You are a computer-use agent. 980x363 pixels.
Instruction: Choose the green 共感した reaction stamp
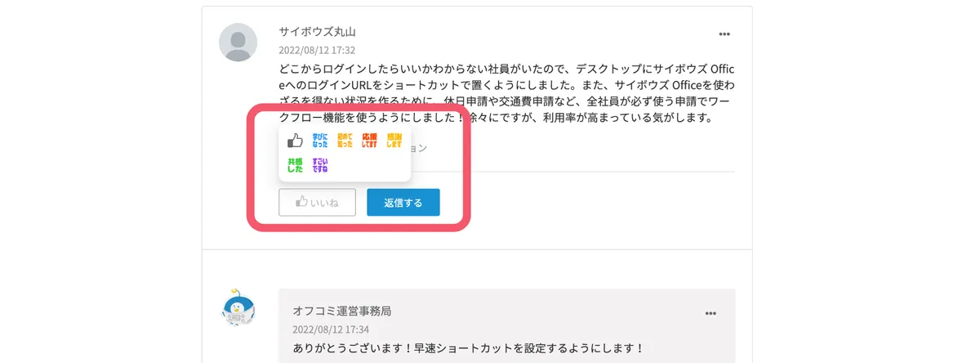pos(295,165)
